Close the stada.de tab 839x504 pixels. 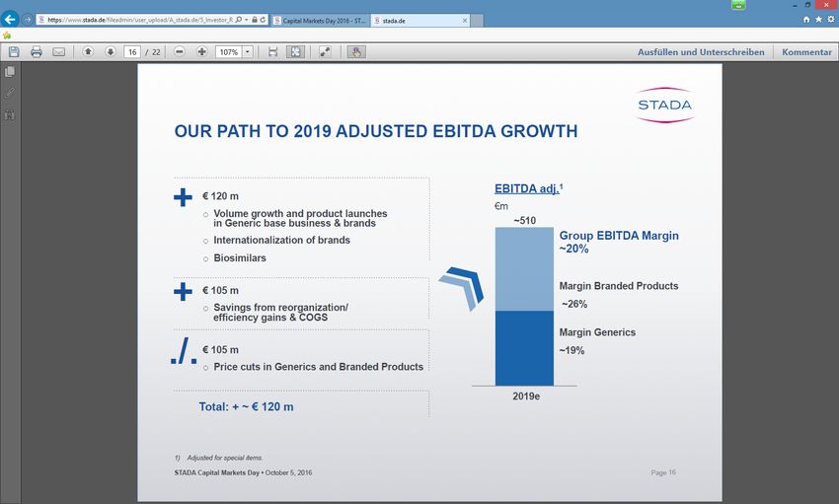pos(465,21)
